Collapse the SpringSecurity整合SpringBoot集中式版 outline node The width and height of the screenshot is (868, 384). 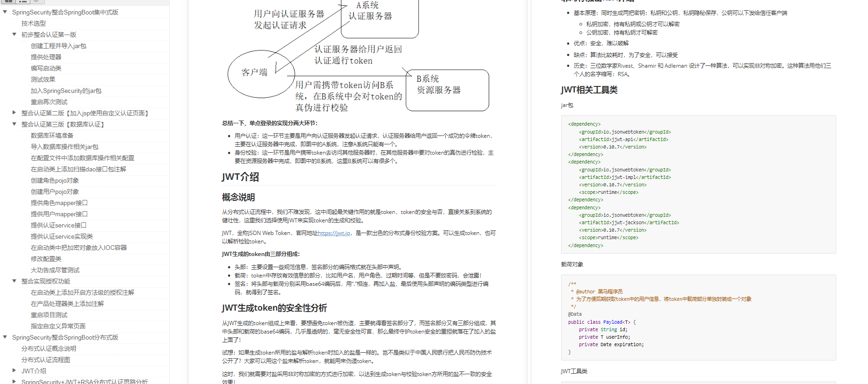[5, 12]
